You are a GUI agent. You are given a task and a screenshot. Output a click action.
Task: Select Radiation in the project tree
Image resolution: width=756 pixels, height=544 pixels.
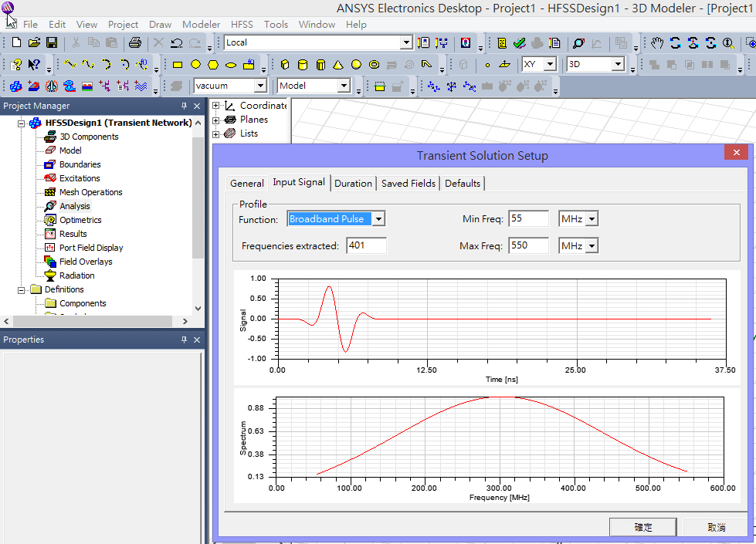pos(76,275)
